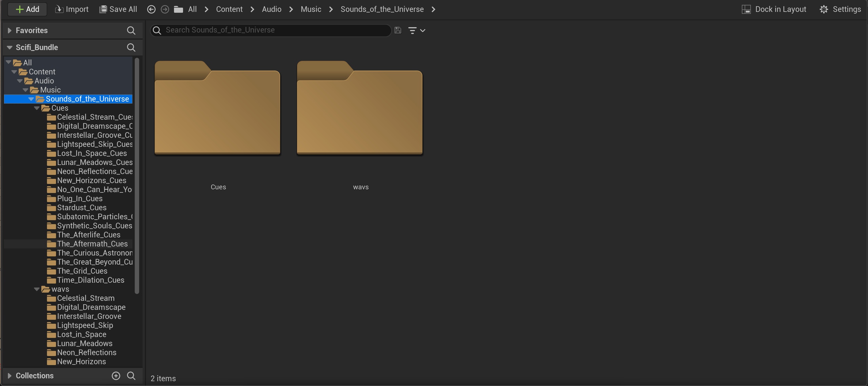Image resolution: width=868 pixels, height=386 pixels.
Task: Open chevron after Sounds_of_the_Universe breadcrumb
Action: [x=433, y=9]
